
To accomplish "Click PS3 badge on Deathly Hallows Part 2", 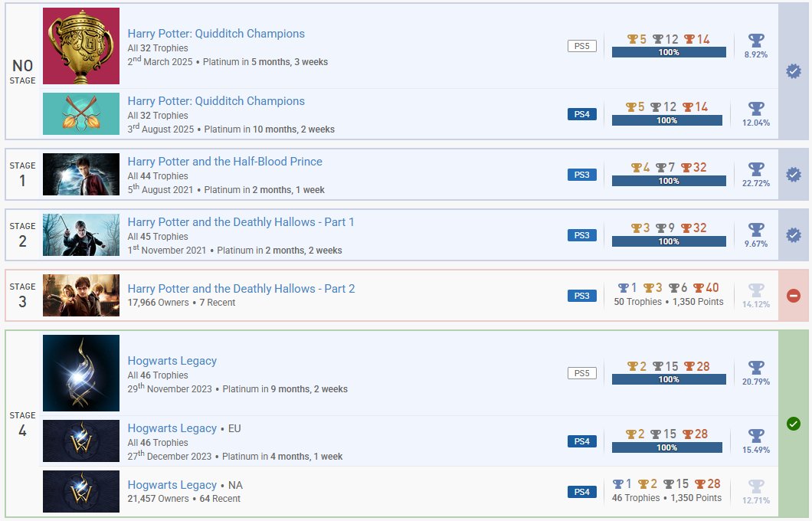I will (582, 296).
